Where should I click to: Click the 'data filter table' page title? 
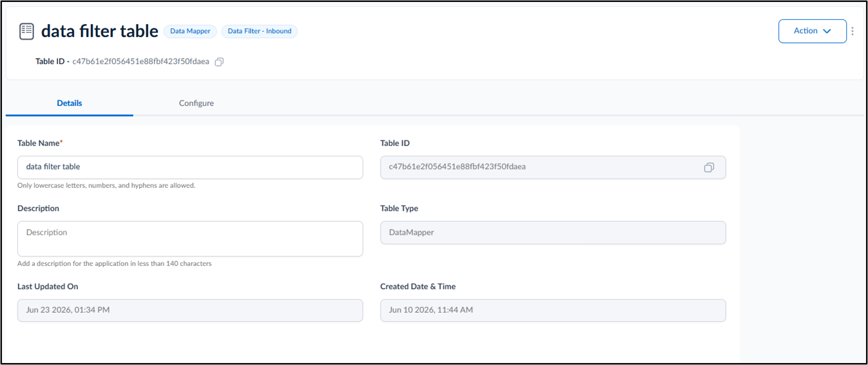[100, 31]
